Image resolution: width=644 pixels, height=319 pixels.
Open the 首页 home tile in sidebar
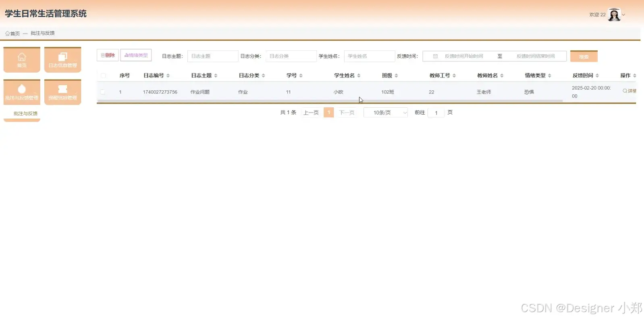[22, 60]
